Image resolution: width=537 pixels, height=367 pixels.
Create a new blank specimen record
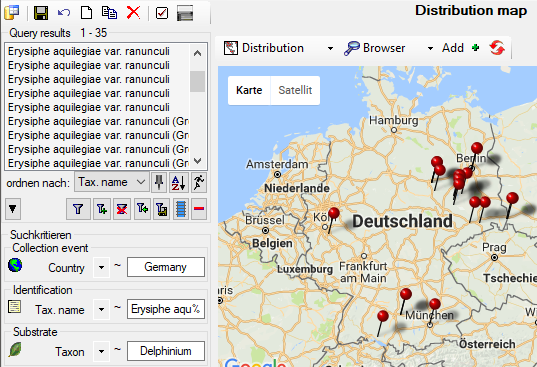point(86,13)
